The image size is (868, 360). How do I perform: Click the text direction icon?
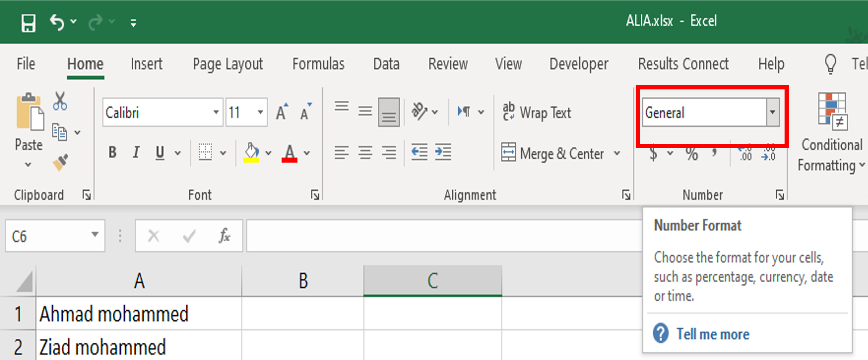click(x=464, y=112)
